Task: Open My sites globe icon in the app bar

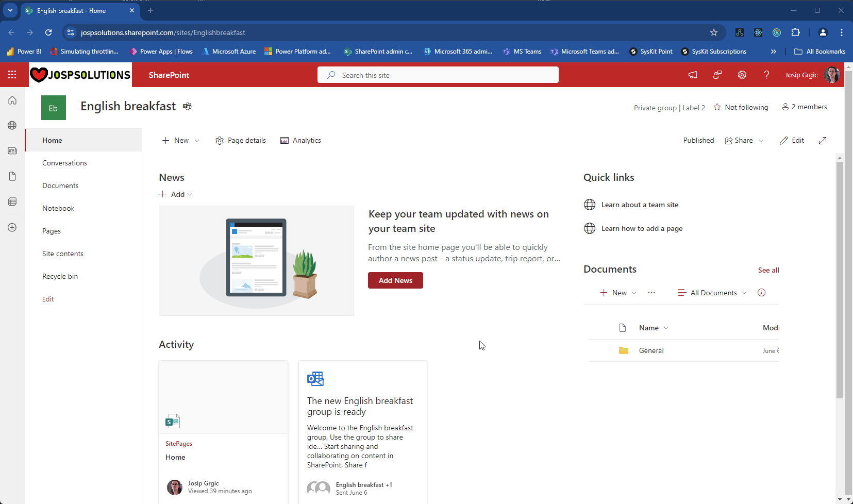Action: 12,125
